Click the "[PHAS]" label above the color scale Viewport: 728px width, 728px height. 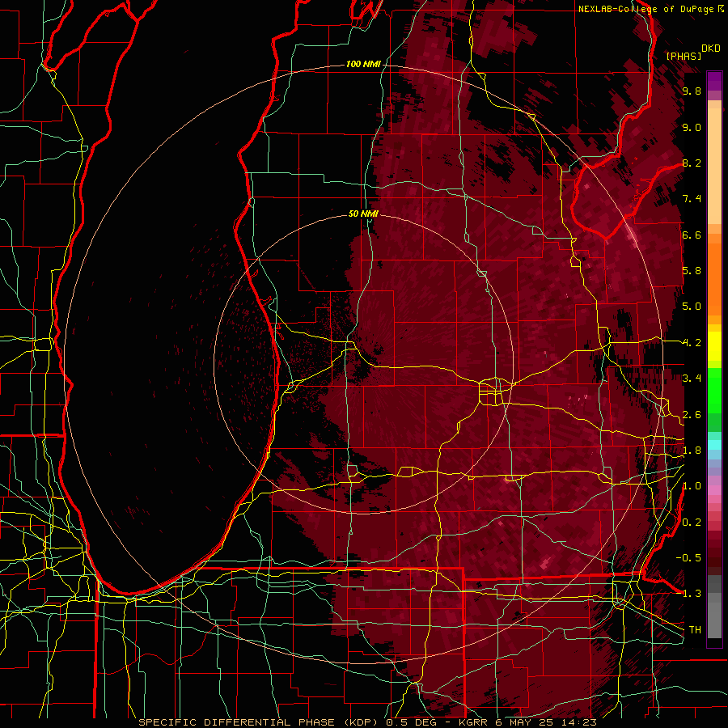(684, 56)
